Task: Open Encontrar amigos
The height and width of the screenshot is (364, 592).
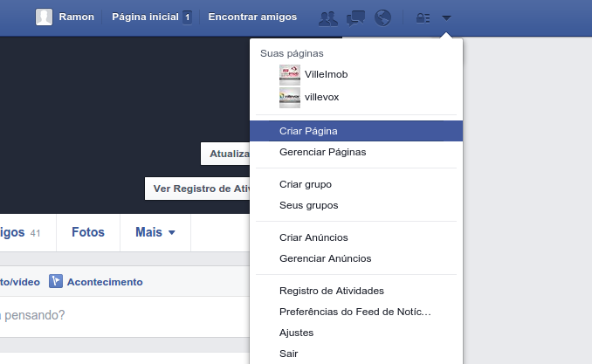Action: [x=252, y=17]
